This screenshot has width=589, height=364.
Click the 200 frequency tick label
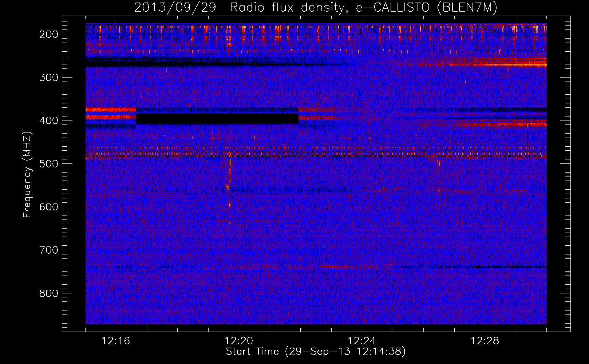pos(48,34)
